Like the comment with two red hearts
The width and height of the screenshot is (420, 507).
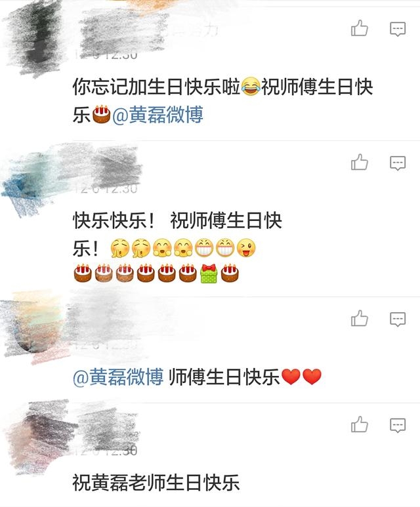pyautogui.click(x=360, y=318)
